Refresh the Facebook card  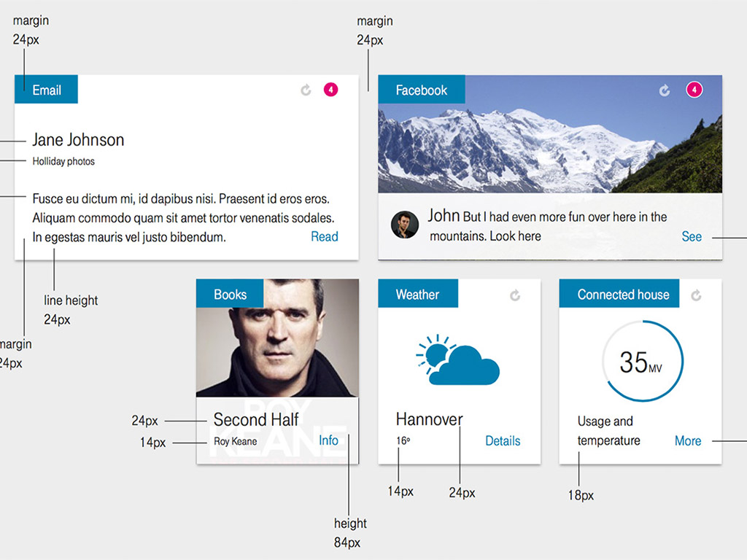tap(665, 90)
